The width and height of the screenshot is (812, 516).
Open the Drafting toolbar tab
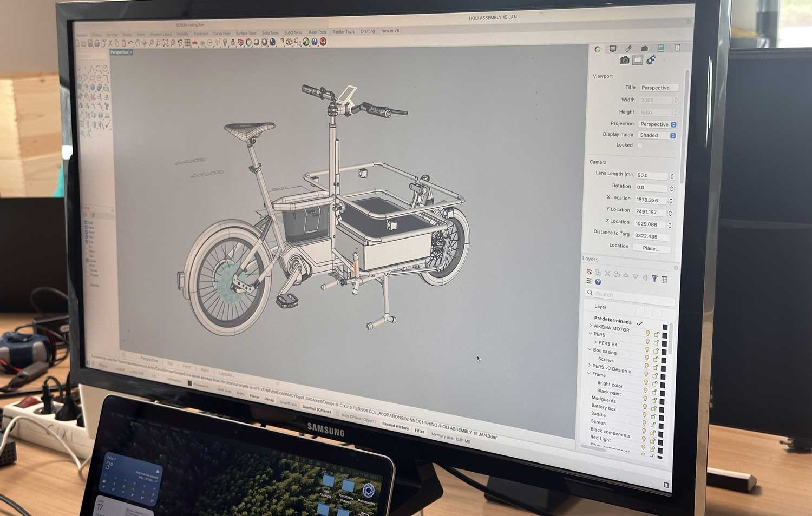click(x=368, y=31)
